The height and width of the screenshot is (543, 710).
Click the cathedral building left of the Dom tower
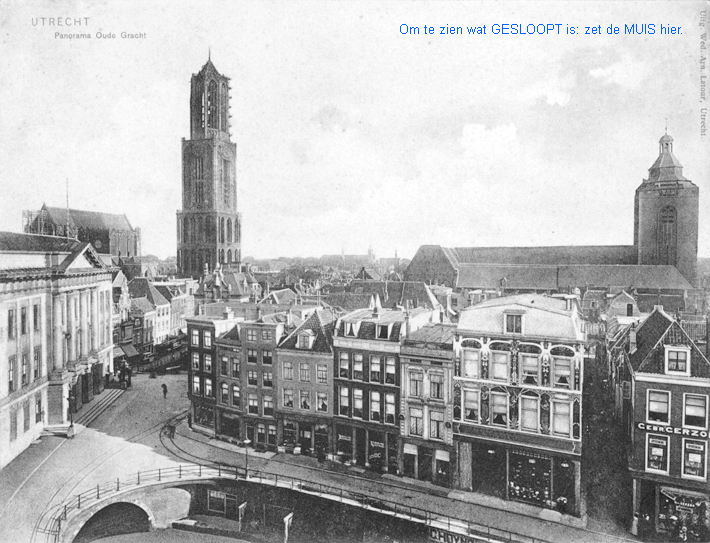(85, 230)
